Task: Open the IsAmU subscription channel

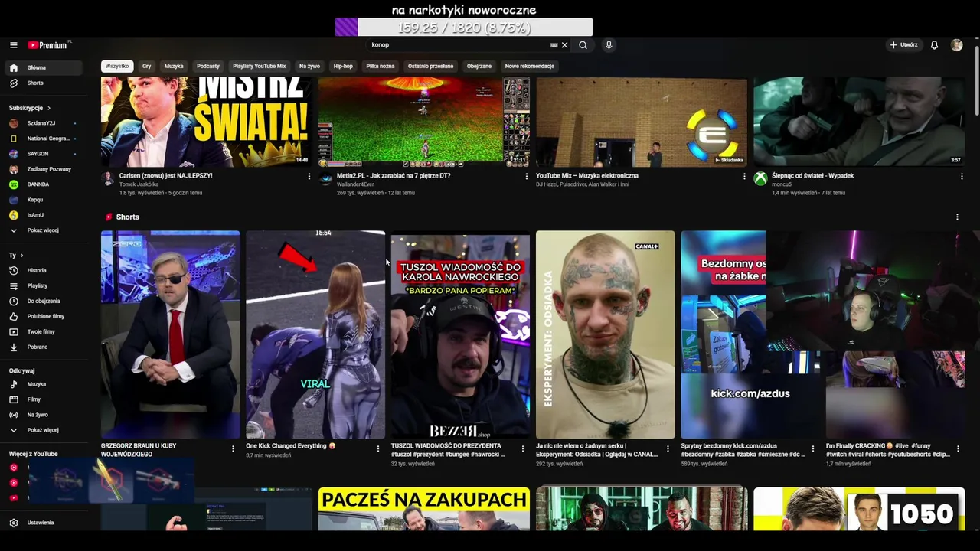Action: pos(44,215)
